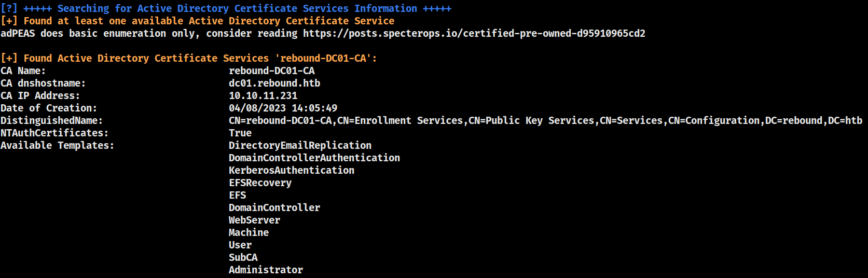The image size is (868, 278).
Task: Click the EFS template line
Action: 238,196
